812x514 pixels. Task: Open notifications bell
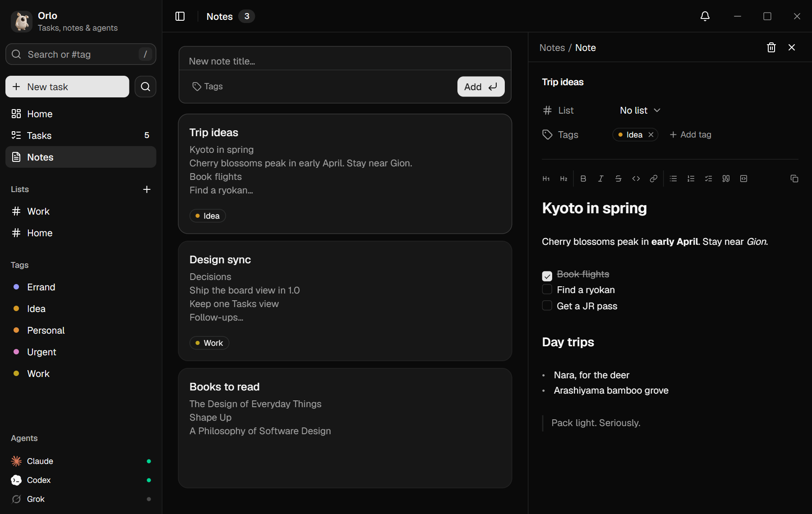coord(705,16)
